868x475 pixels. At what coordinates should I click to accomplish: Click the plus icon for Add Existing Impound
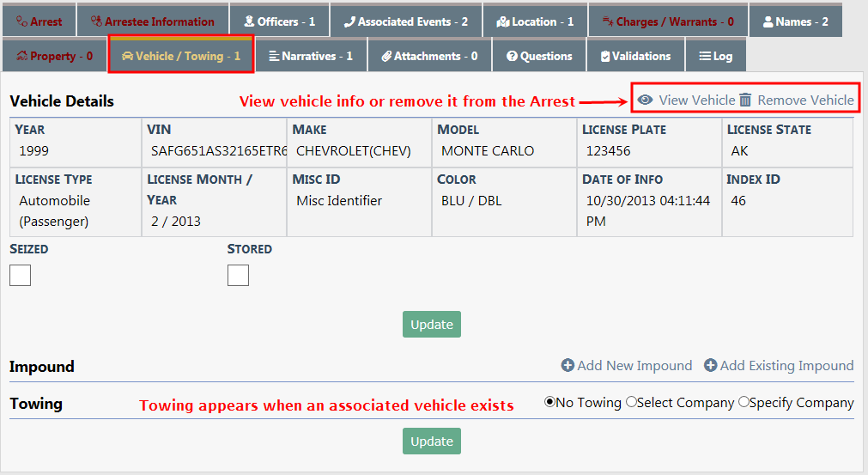710,366
